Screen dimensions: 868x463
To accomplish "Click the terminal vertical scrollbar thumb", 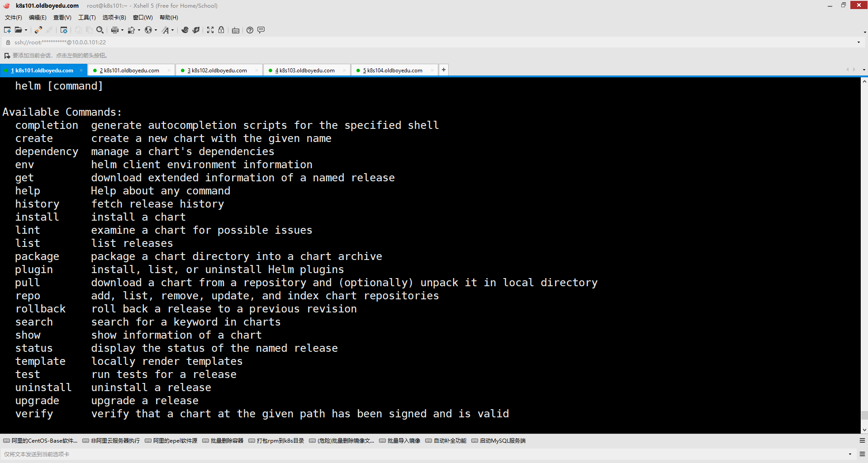I will (864, 415).
